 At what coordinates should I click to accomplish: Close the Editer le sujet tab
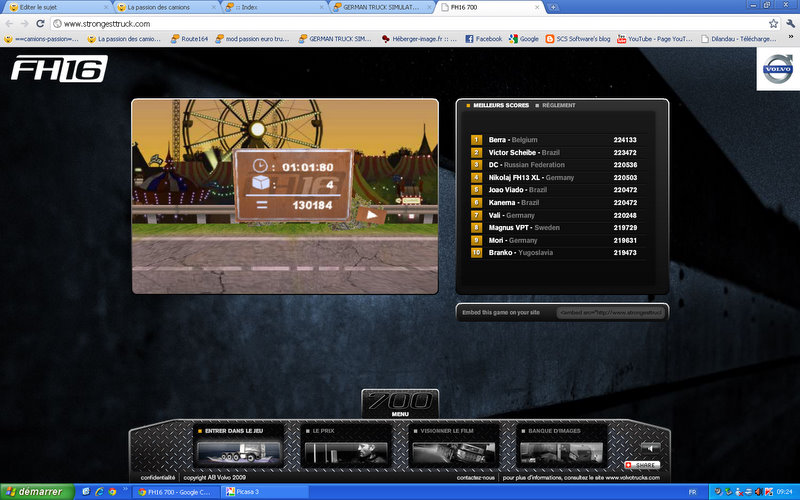[x=106, y=7]
